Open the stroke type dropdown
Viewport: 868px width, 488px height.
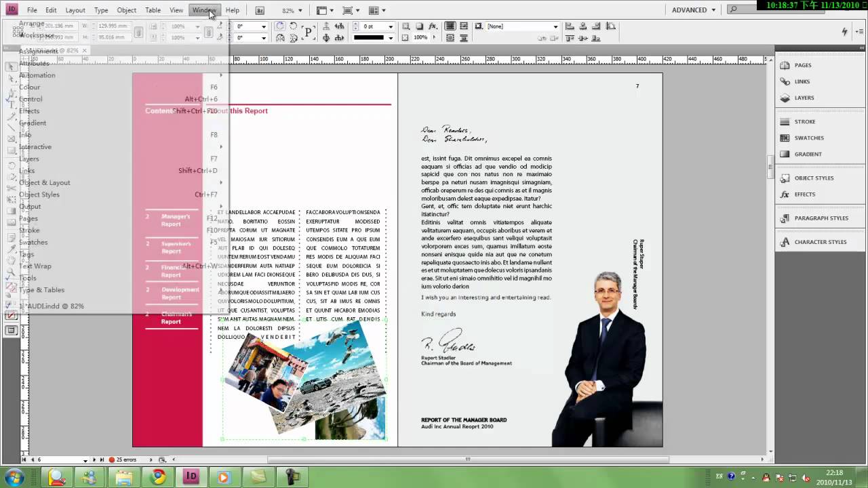pos(391,38)
